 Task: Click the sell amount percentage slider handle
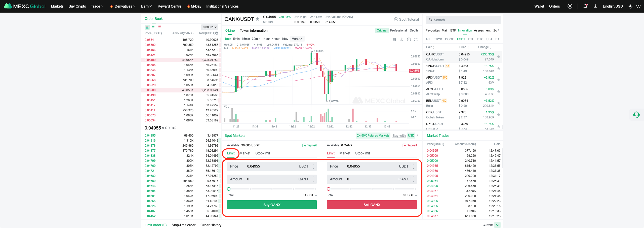[x=329, y=189]
